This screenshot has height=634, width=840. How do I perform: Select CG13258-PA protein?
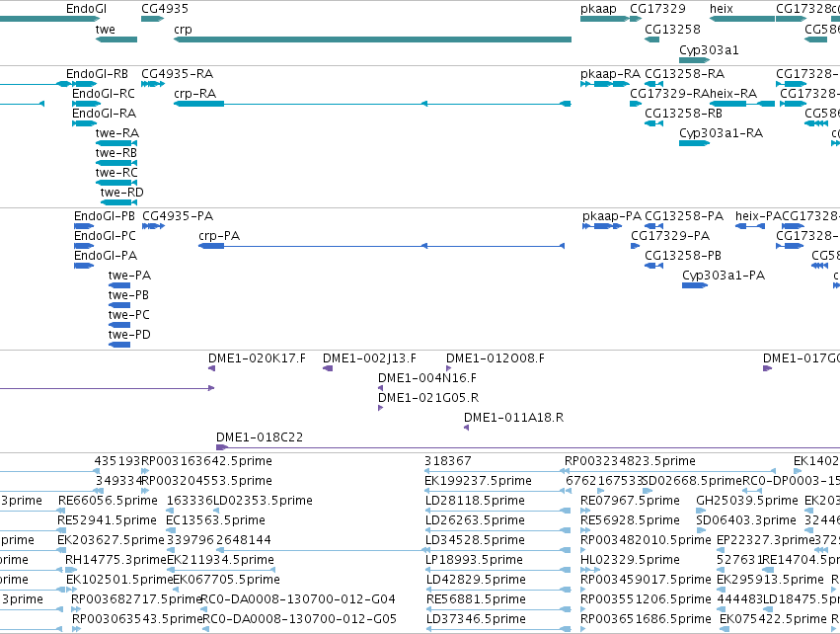click(x=654, y=226)
